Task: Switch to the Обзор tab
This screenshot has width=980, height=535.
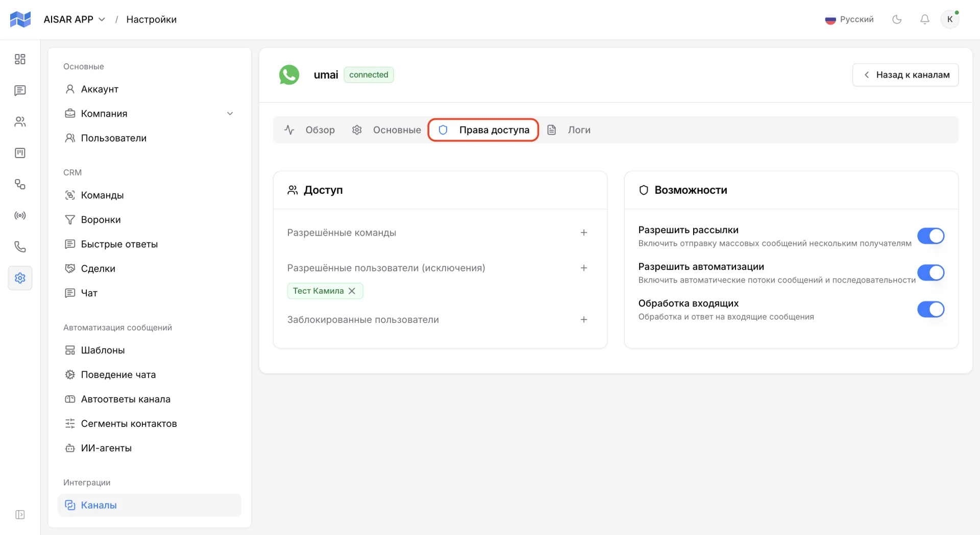Action: 310,130
